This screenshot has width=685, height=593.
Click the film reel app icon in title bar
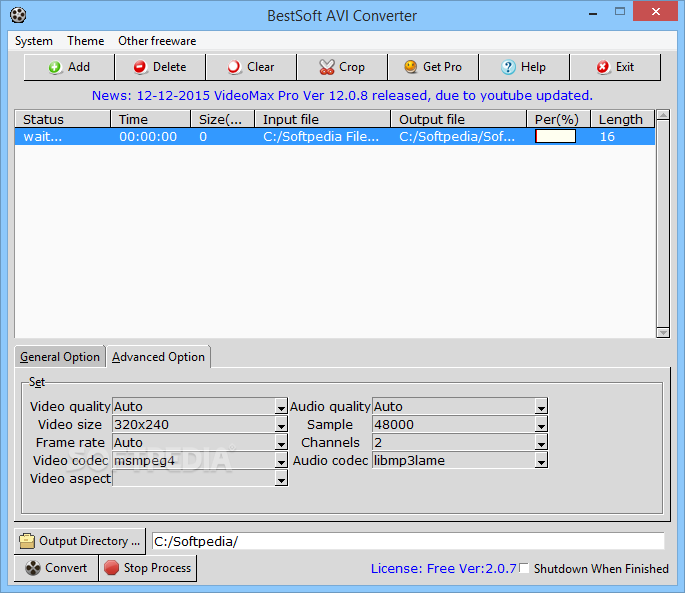pyautogui.click(x=18, y=15)
